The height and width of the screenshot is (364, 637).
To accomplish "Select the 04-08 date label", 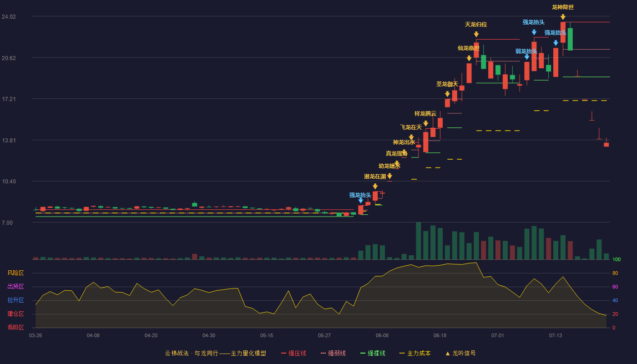I will coord(93,335).
